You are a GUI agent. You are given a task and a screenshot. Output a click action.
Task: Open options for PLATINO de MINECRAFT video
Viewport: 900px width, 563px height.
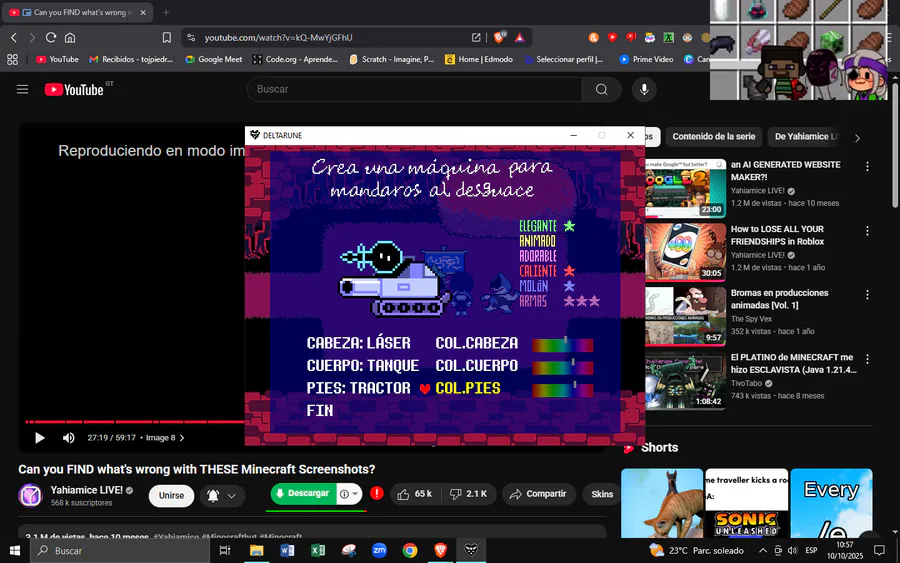coord(867,359)
